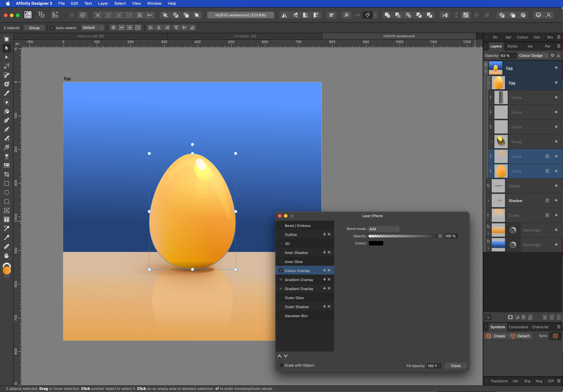Select the Crop tool
The height and width of the screenshot is (392, 563).
pos(7,174)
